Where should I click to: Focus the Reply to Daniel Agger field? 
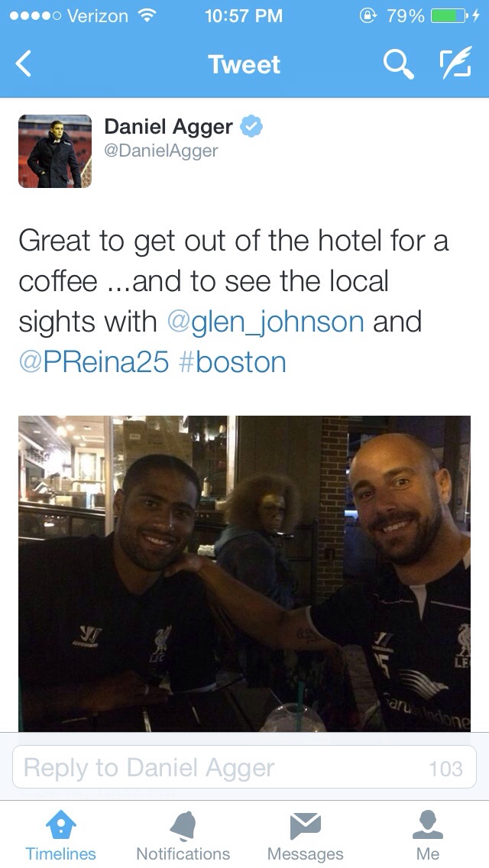point(244,767)
